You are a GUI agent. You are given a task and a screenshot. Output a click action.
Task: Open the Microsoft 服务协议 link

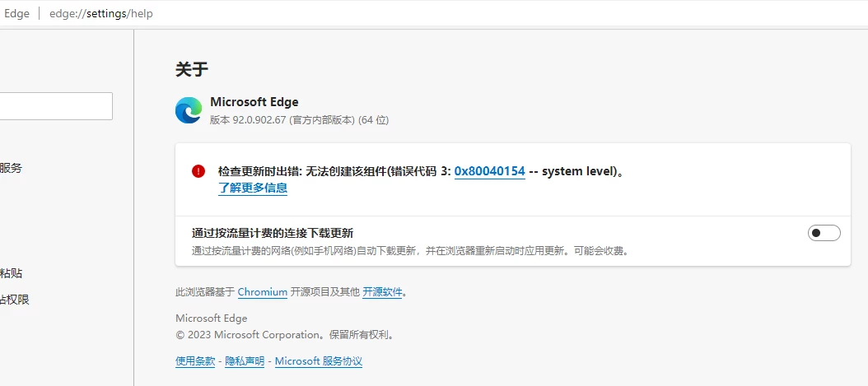tap(319, 361)
